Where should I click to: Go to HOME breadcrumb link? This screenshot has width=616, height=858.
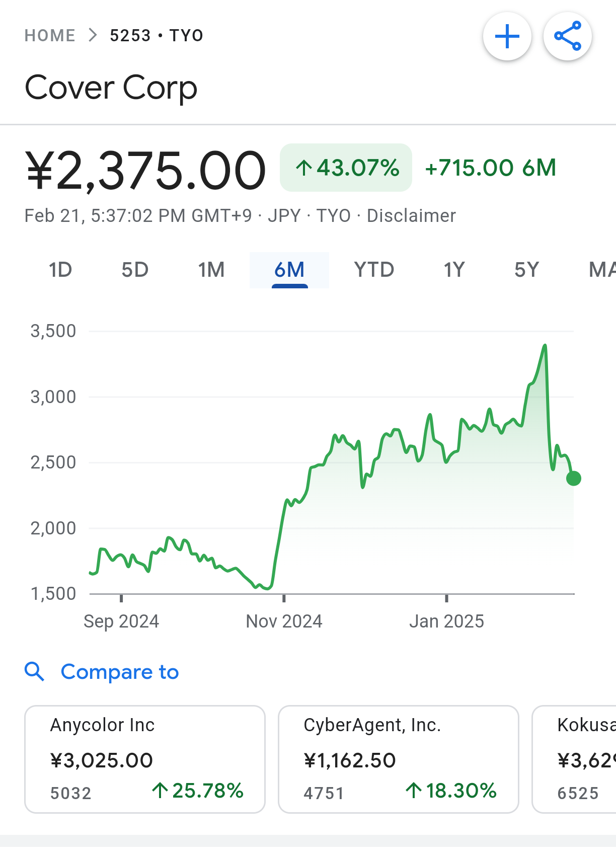pyautogui.click(x=50, y=36)
